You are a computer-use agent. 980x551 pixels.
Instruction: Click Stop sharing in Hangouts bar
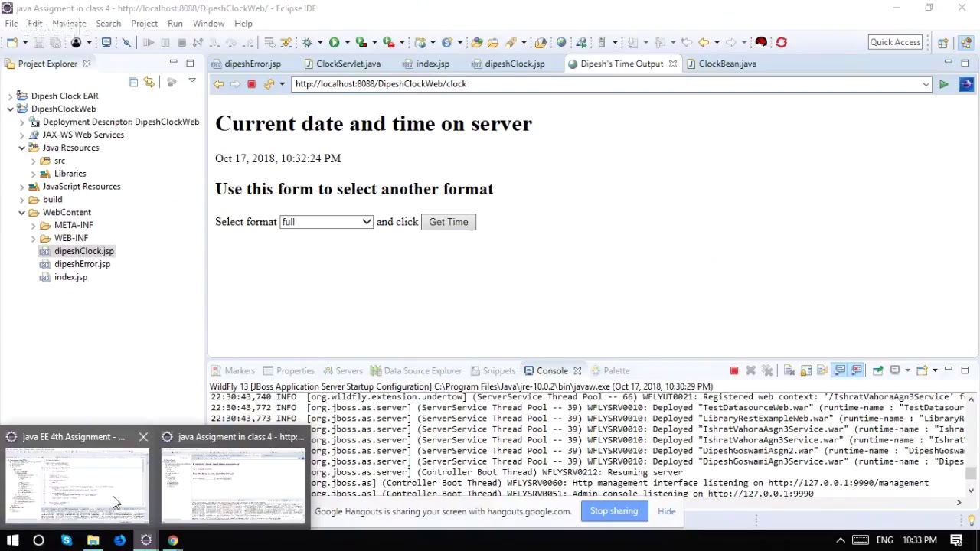pos(614,511)
